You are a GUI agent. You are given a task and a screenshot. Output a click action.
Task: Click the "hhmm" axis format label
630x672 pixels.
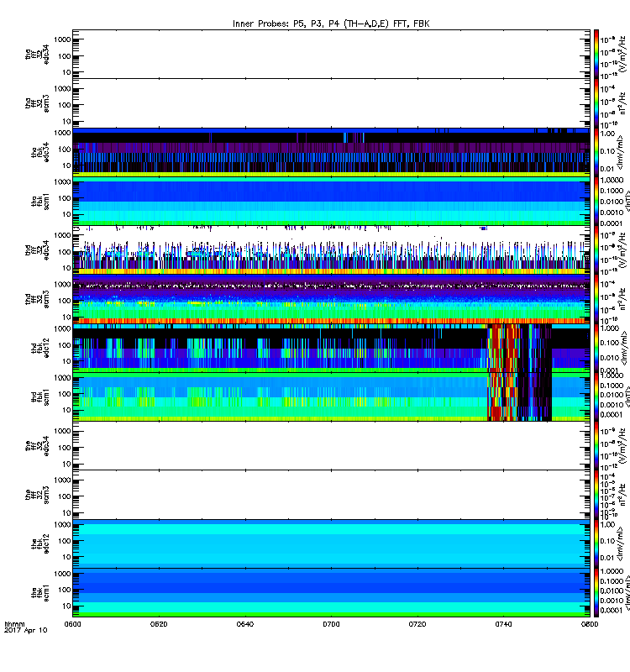[14, 624]
